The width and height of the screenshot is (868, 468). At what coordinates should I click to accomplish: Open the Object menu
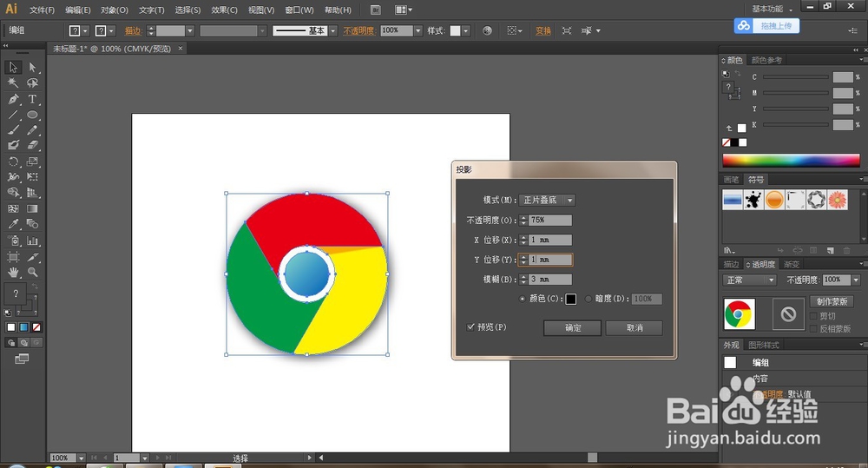click(x=115, y=10)
